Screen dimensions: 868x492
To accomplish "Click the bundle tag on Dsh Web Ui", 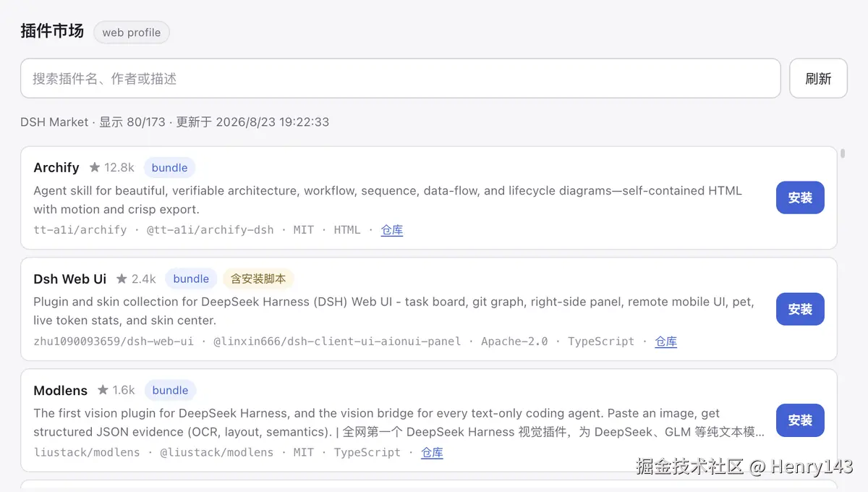I will 191,279.
